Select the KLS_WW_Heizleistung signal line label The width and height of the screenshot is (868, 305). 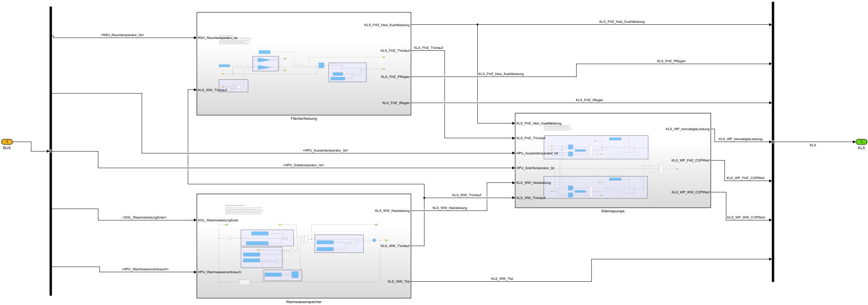[449, 208]
